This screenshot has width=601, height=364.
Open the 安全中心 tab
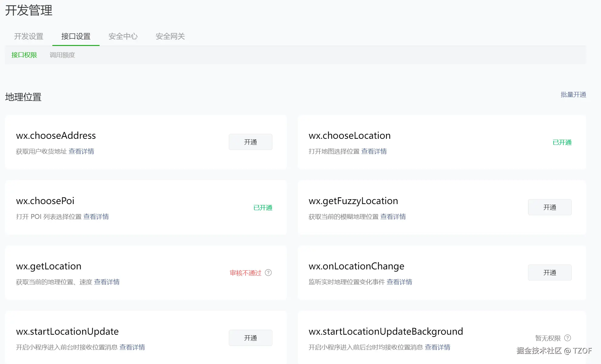pos(123,36)
